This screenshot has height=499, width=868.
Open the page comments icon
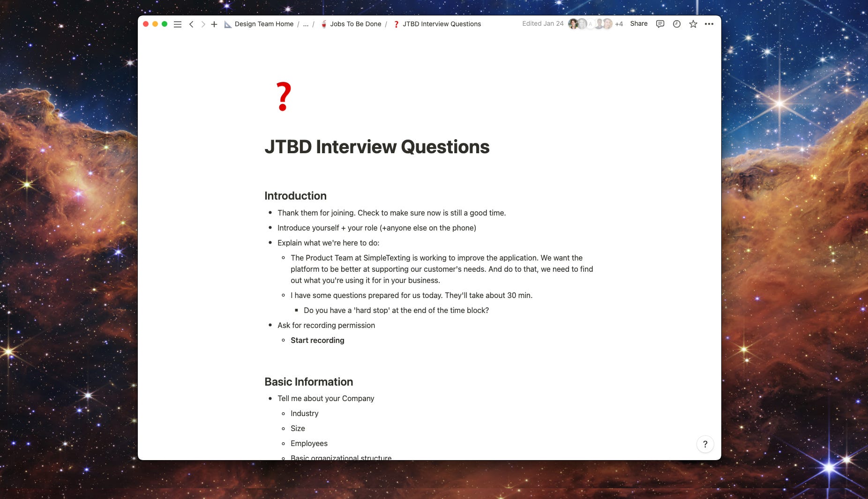tap(660, 24)
